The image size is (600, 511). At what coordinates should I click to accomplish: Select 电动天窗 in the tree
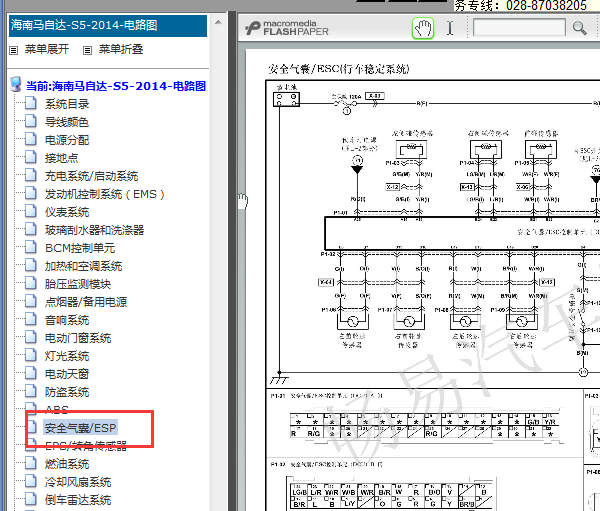(67, 374)
